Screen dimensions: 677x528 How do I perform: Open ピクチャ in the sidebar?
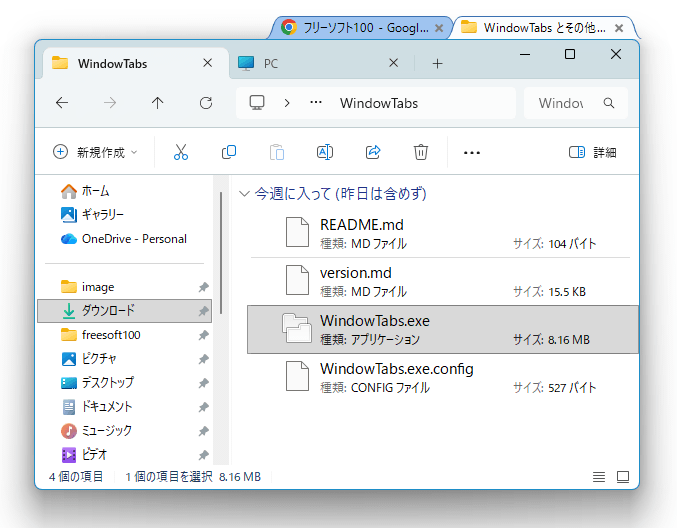(x=124, y=358)
